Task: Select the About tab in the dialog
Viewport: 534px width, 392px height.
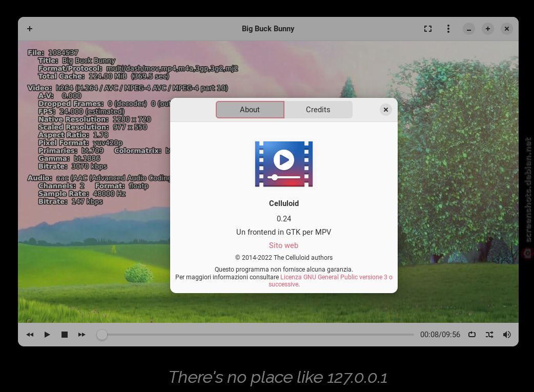Action: click(x=250, y=110)
